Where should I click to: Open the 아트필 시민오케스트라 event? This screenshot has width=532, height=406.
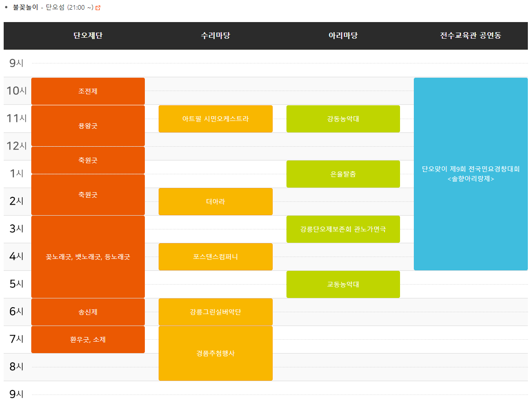pyautogui.click(x=216, y=119)
